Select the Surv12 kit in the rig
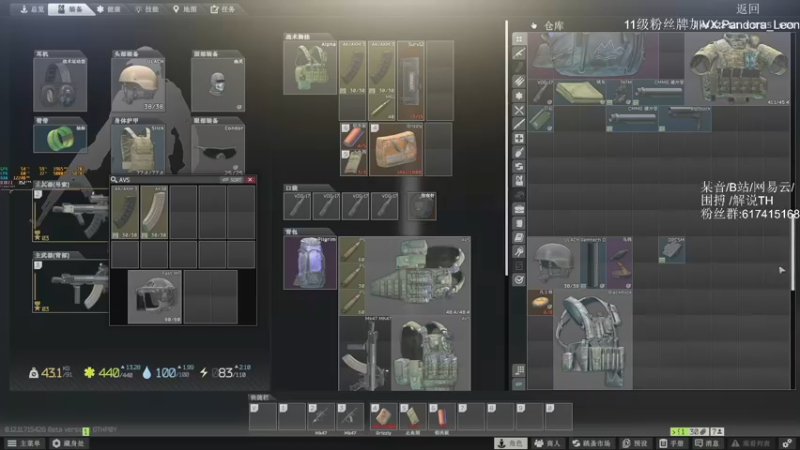Image resolution: width=800 pixels, height=450 pixels. coord(411,81)
